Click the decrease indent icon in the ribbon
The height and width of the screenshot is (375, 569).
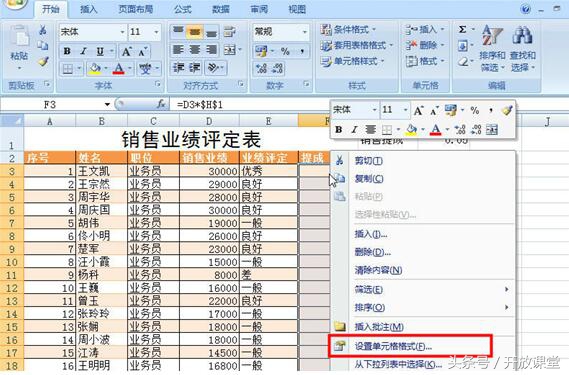point(178,68)
